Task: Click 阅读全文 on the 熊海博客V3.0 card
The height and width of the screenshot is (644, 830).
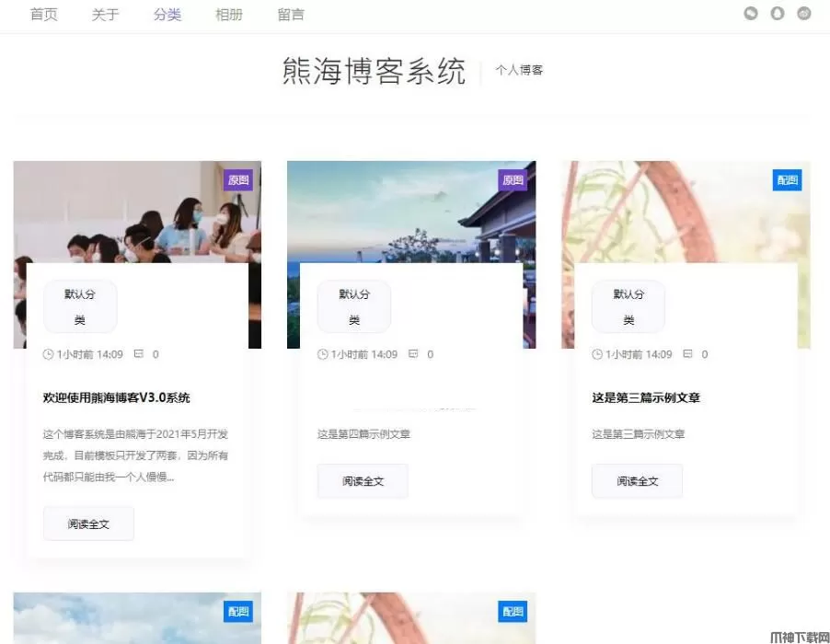Action: click(88, 523)
